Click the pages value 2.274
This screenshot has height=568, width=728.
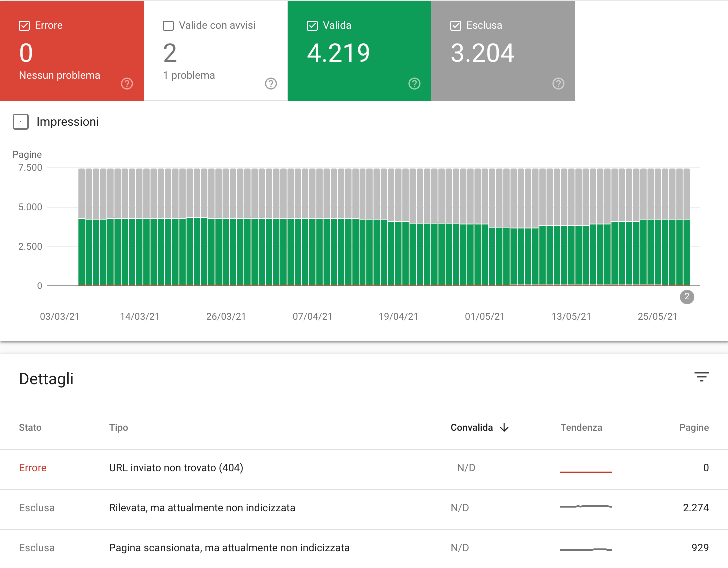click(696, 508)
